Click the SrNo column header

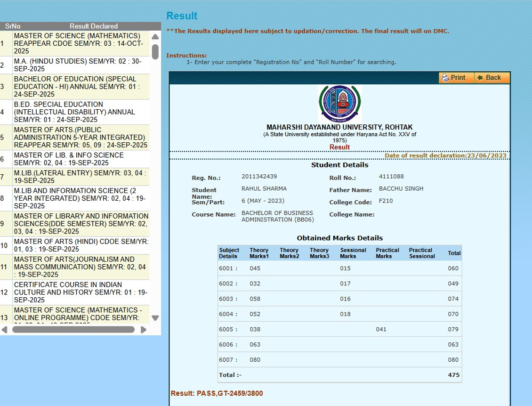point(13,26)
